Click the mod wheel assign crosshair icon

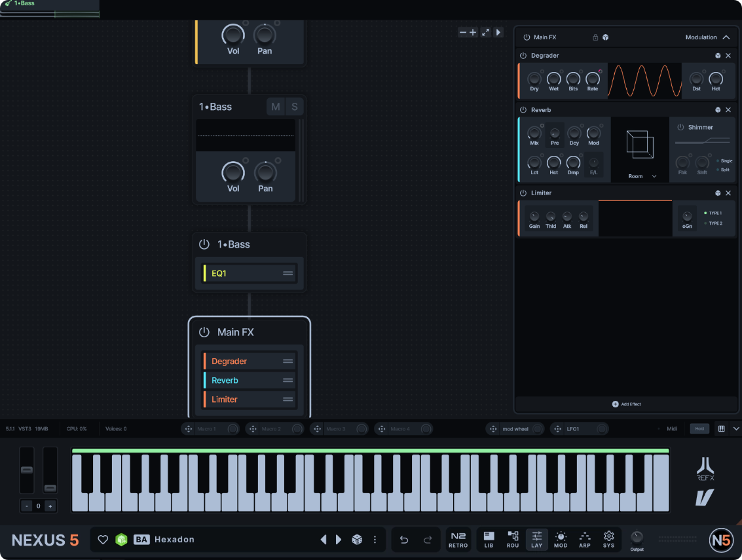[493, 429]
